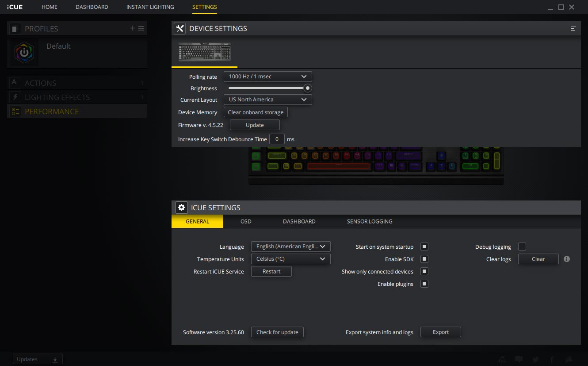588x366 pixels.
Task: Open the Updates button in the footer
Action: click(38, 359)
